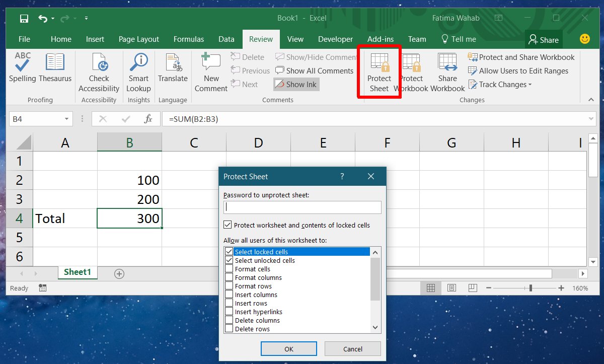Click the Undo arrow icon

[43, 18]
